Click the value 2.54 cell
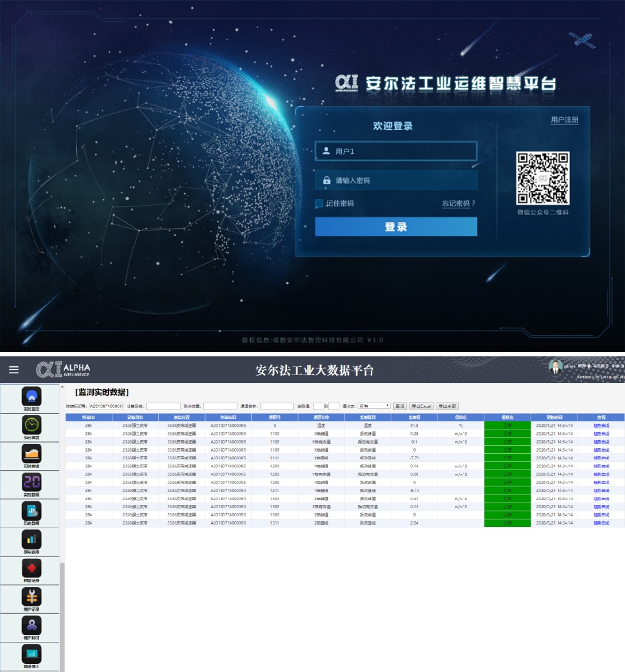The height and width of the screenshot is (672, 625). (414, 523)
